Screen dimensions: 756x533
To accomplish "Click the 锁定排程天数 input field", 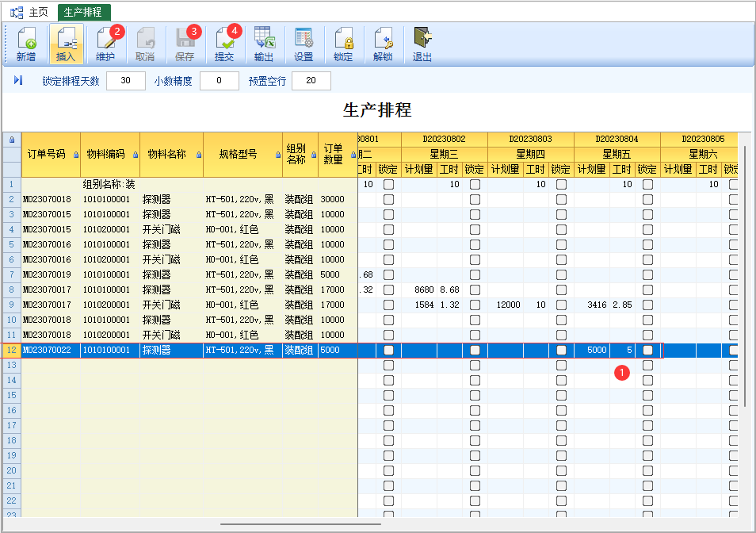I will click(126, 81).
